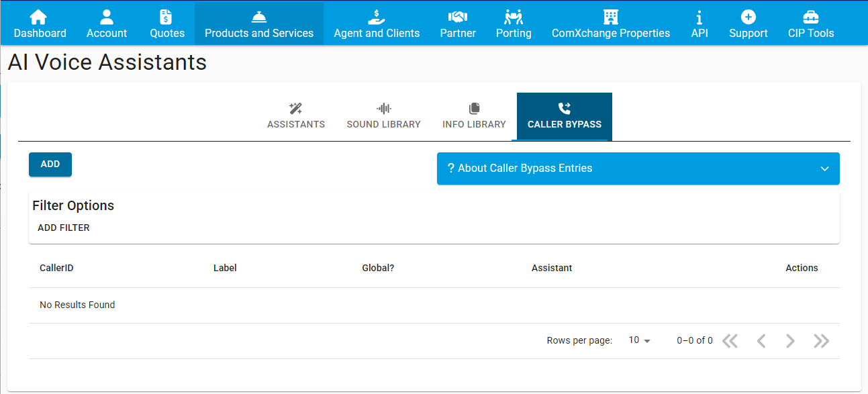868x394 pixels.
Task: Switch to the Sound Library tab
Action: tap(383, 116)
